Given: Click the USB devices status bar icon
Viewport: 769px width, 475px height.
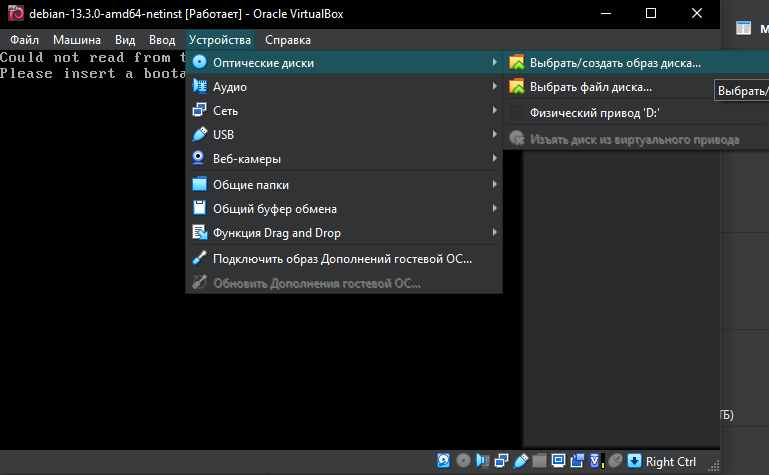Looking at the screenshot, I should tap(519, 461).
